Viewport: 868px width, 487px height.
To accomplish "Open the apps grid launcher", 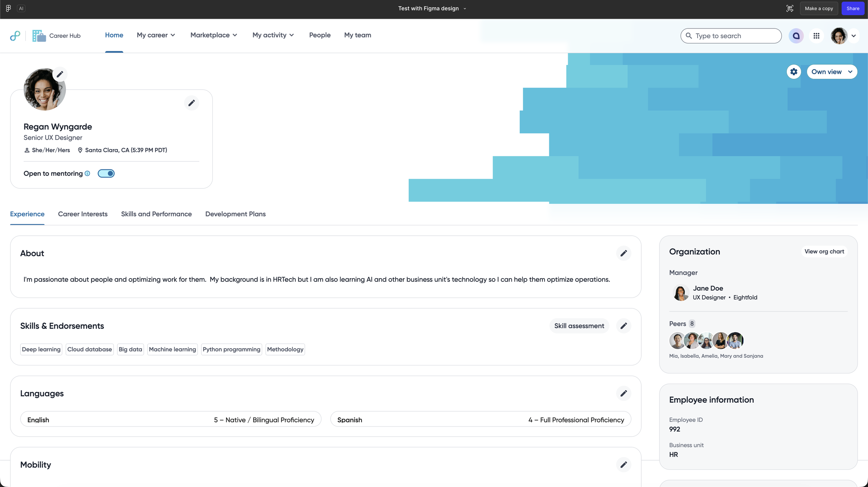I will (816, 36).
